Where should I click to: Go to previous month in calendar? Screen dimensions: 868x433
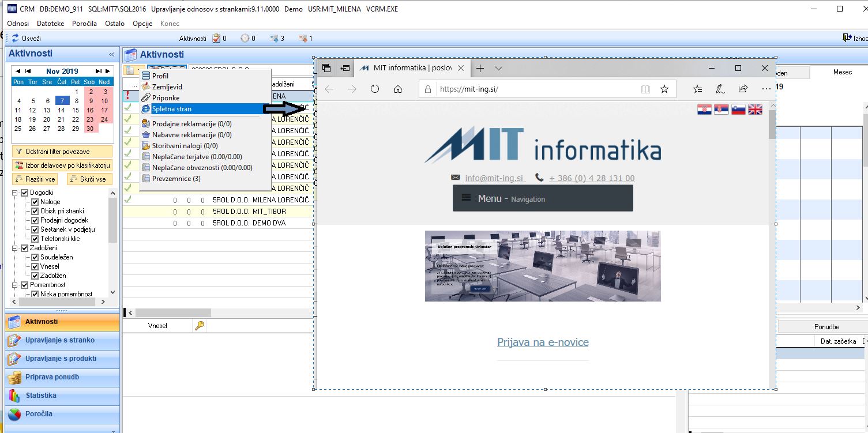click(x=17, y=71)
